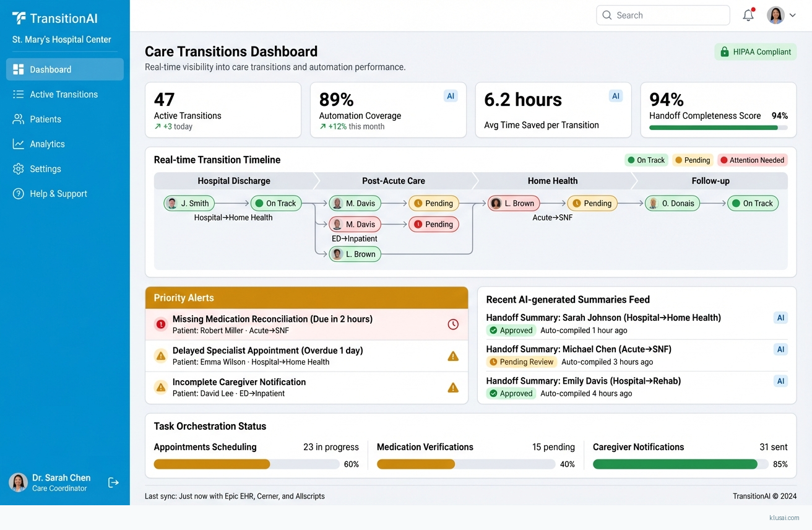The image size is (812, 530).
Task: Click the logout icon beside Dr. Sarah Chen
Action: 113,482
